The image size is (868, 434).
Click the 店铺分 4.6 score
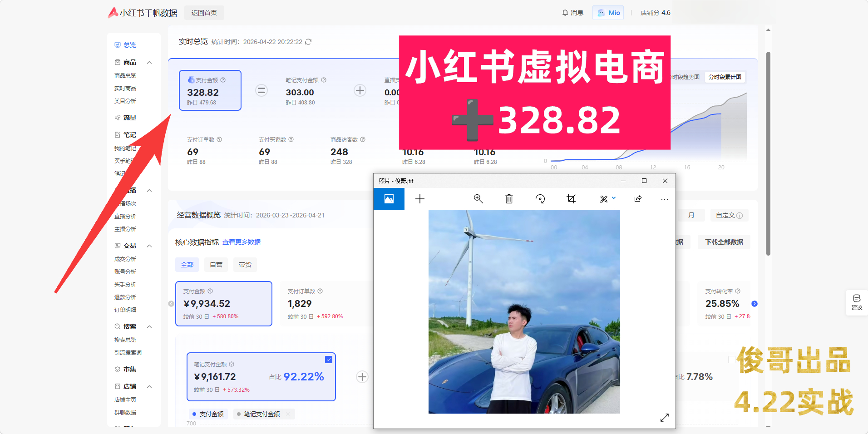click(x=656, y=13)
